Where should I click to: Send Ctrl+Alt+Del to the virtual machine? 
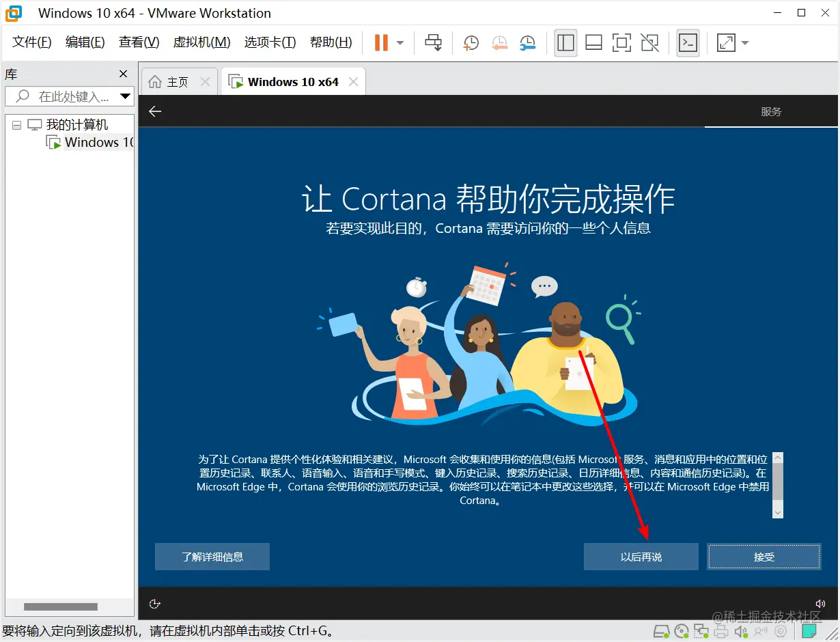[x=433, y=42]
